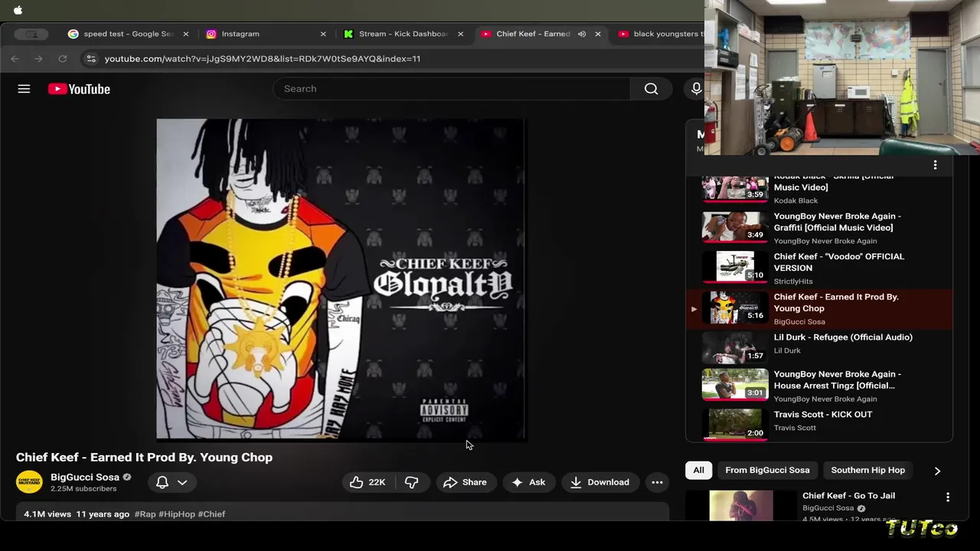
Task: Click the youtube.com URL address bar
Action: [263, 59]
